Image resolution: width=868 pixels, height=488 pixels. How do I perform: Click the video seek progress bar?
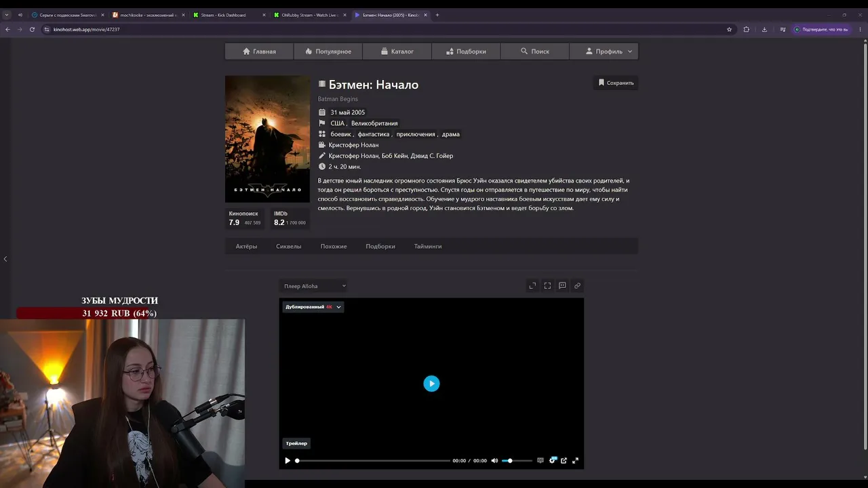pos(373,461)
